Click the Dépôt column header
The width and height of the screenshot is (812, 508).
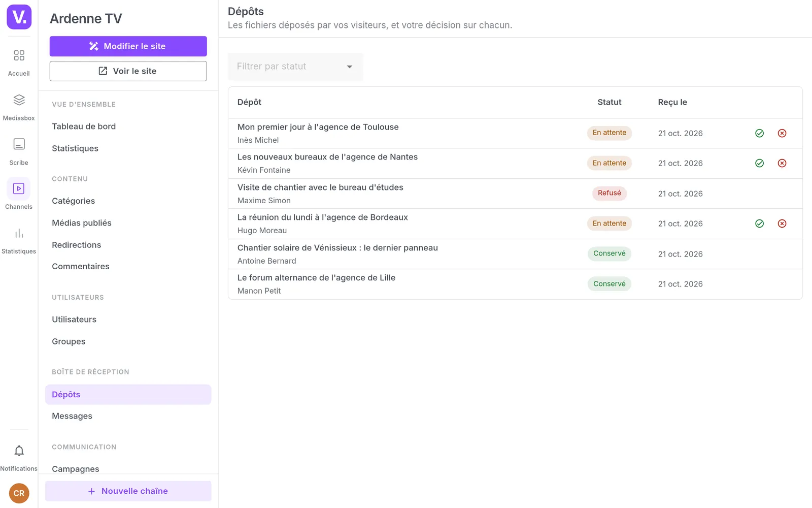[249, 102]
